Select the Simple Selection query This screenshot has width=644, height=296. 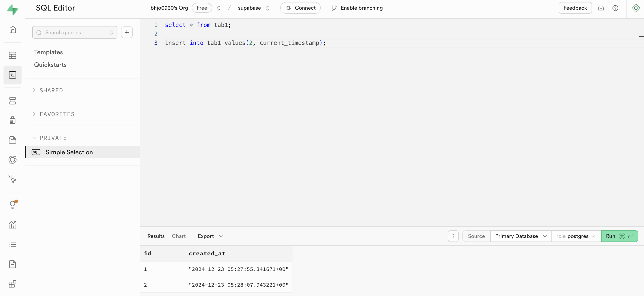pos(69,152)
